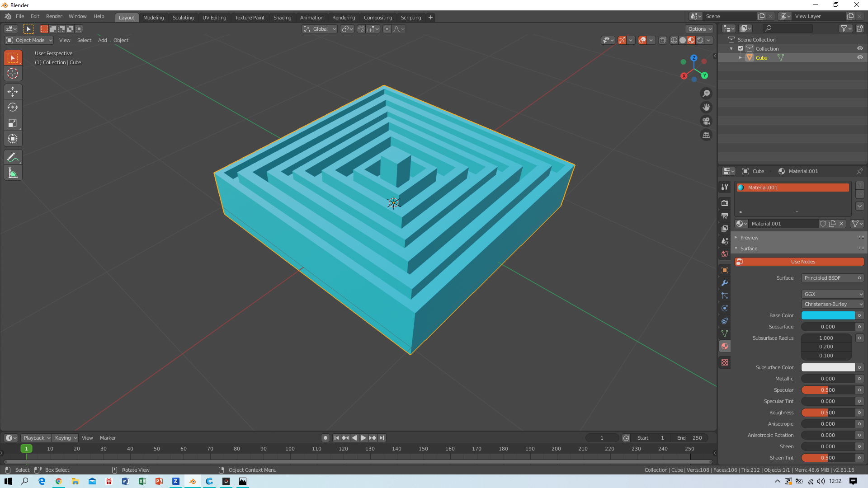The image size is (868, 488).
Task: Select the Measure tool
Action: [x=13, y=173]
